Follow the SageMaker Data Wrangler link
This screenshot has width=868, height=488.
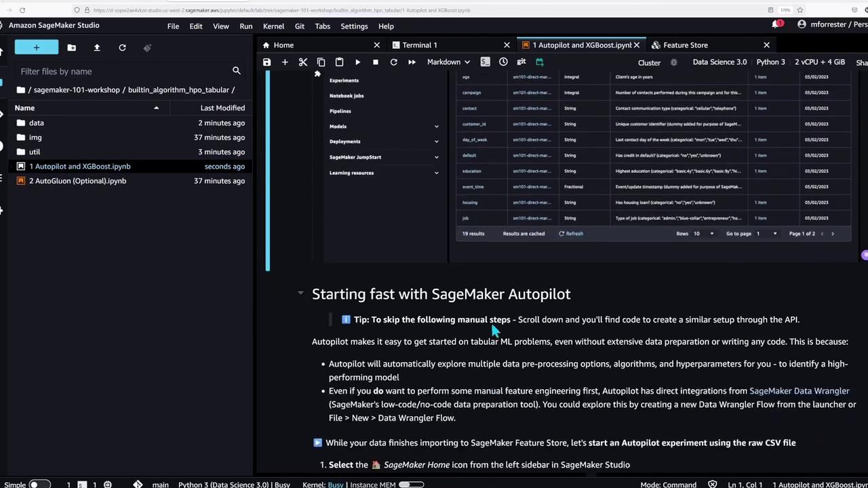pyautogui.click(x=799, y=391)
